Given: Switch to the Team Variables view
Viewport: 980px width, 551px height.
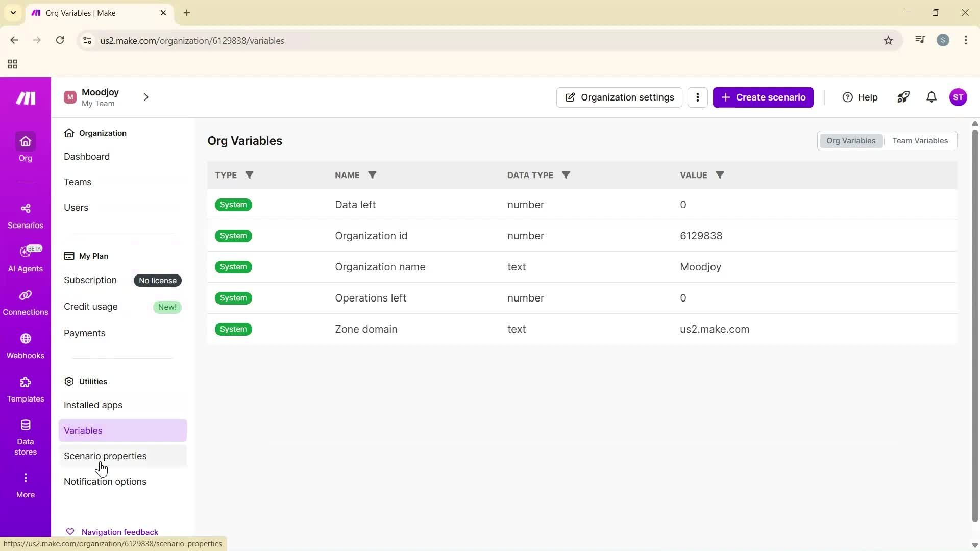Looking at the screenshot, I should pos(919,140).
